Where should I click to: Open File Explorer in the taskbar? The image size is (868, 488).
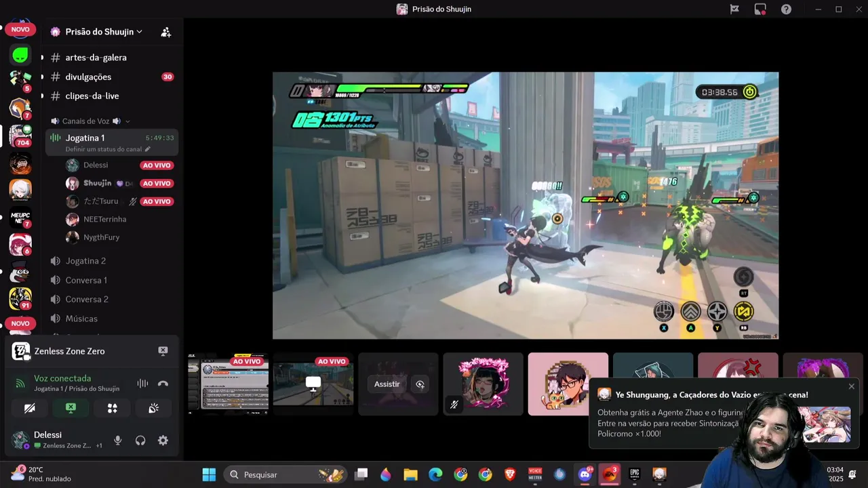[410, 474]
